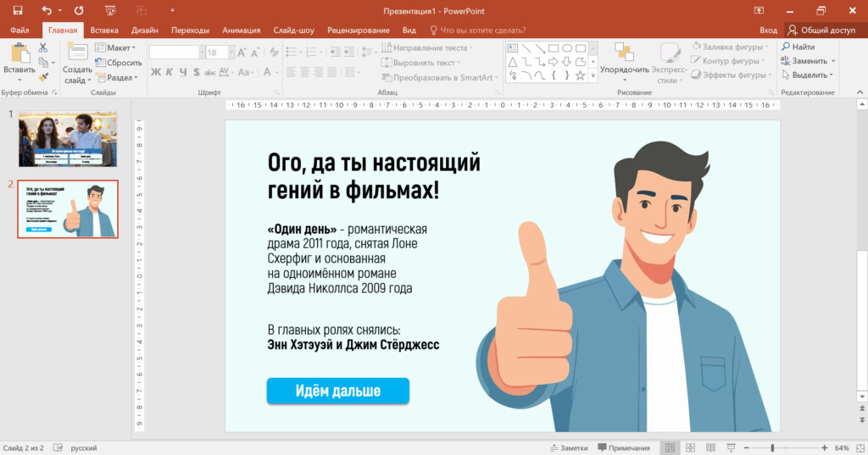
Task: Decrease font size with small A icon
Action: [255, 53]
